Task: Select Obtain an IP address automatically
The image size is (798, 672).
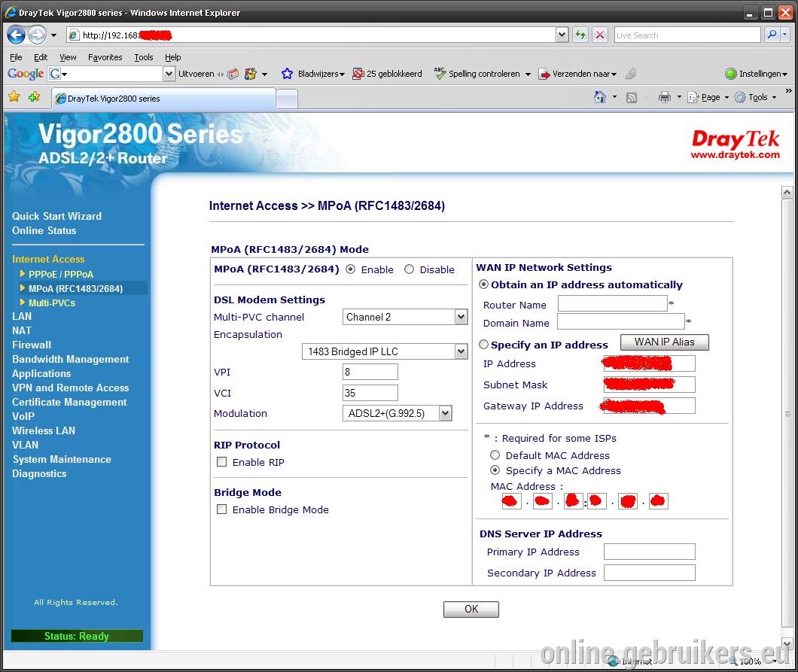Action: click(x=483, y=284)
